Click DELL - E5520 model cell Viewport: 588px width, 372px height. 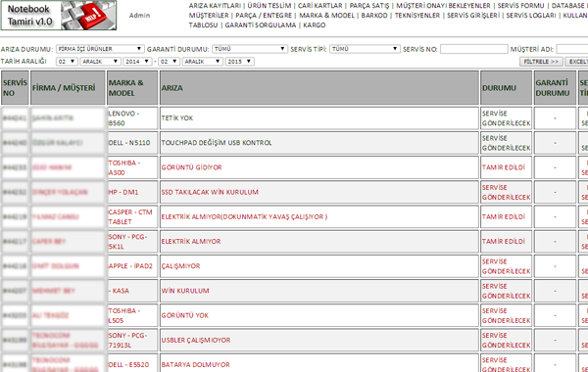(x=132, y=363)
